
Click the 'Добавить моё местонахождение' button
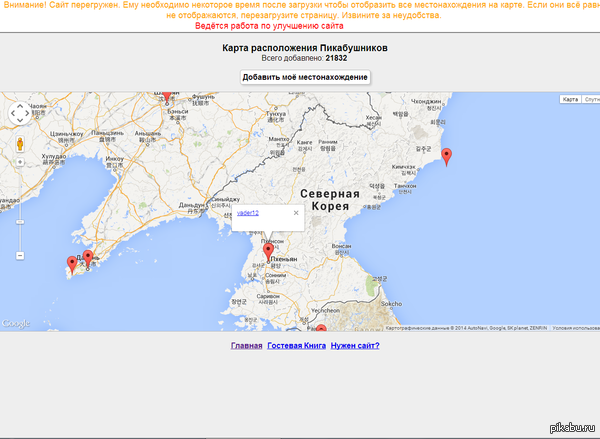tap(305, 77)
